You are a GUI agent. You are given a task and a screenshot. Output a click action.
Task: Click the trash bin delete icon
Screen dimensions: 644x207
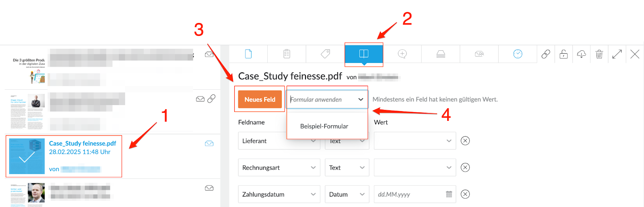coord(599,54)
